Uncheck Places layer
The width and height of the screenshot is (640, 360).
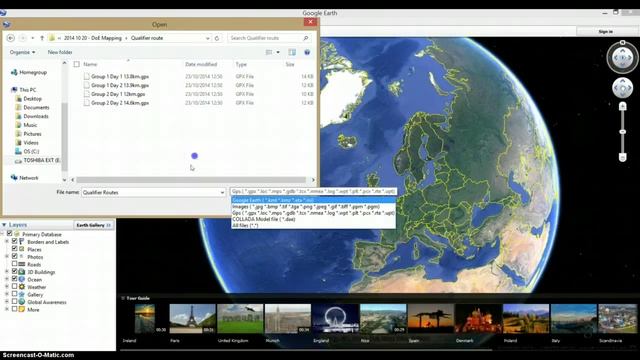14,249
